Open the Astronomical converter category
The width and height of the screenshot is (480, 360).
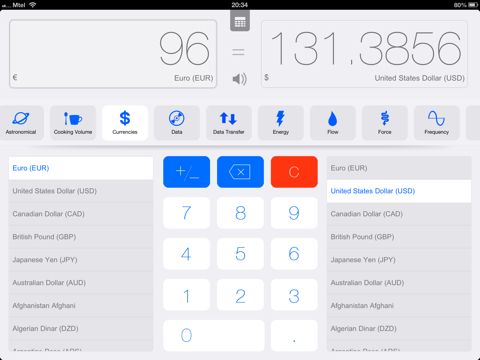tap(21, 123)
